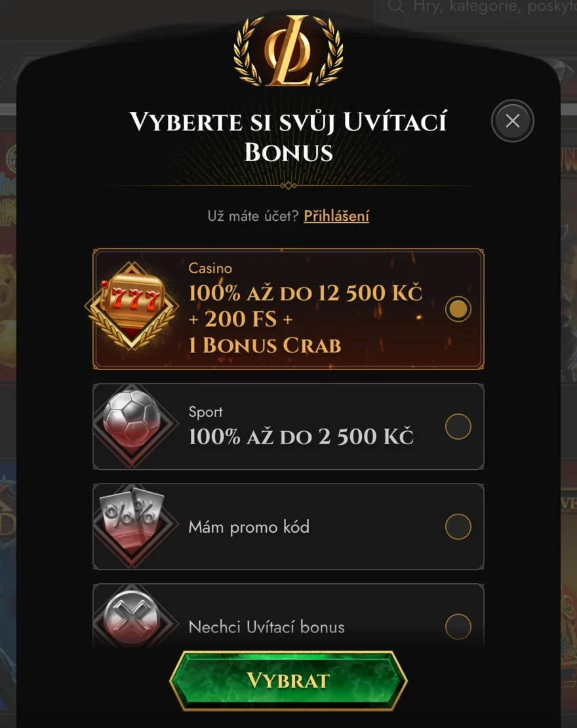Image resolution: width=577 pixels, height=728 pixels.
Task: Click the golden laurel wreath logo
Action: pos(288,51)
